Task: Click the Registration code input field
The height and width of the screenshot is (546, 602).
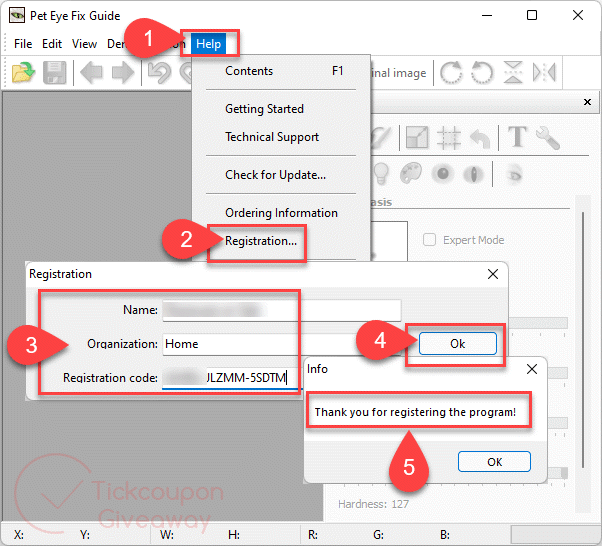Action: (x=232, y=378)
